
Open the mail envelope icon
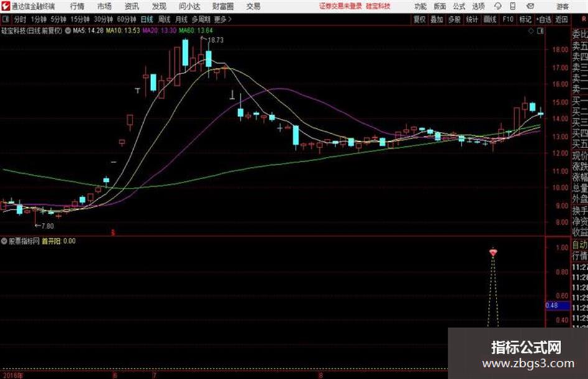[530, 6]
